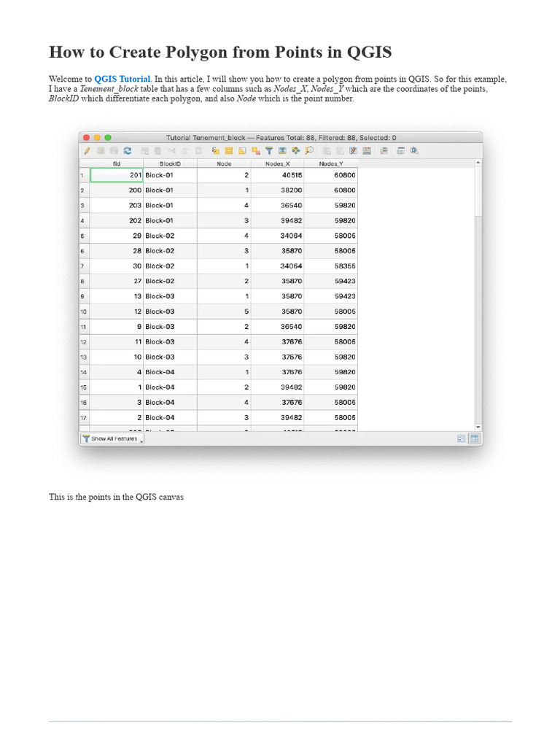Click the Nodes_X column header
The height and width of the screenshot is (747, 560).
(278, 163)
